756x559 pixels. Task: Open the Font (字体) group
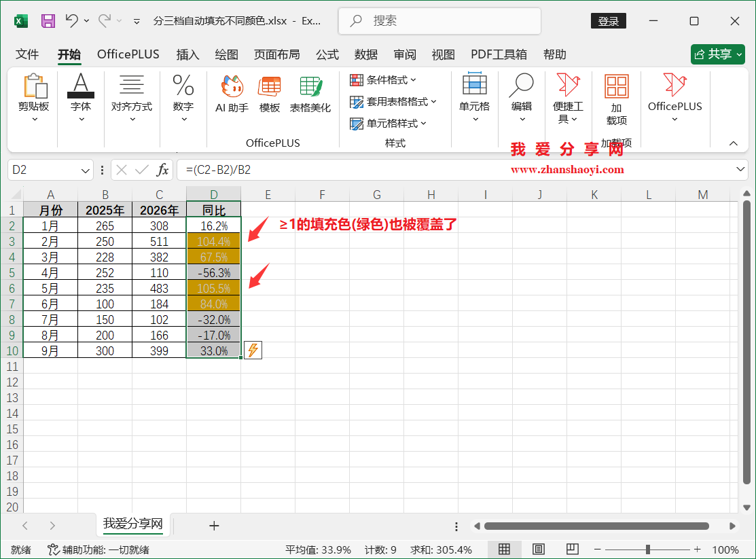[x=81, y=98]
